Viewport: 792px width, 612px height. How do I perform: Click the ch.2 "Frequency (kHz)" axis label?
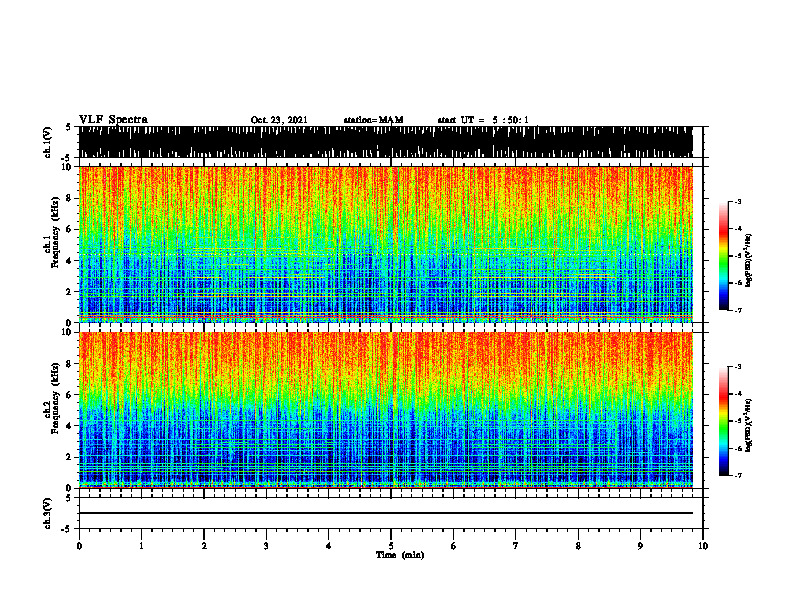pos(55,398)
